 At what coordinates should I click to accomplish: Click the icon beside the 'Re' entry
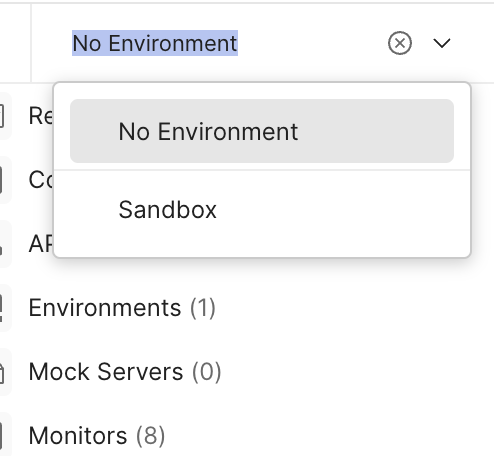(x=3, y=116)
